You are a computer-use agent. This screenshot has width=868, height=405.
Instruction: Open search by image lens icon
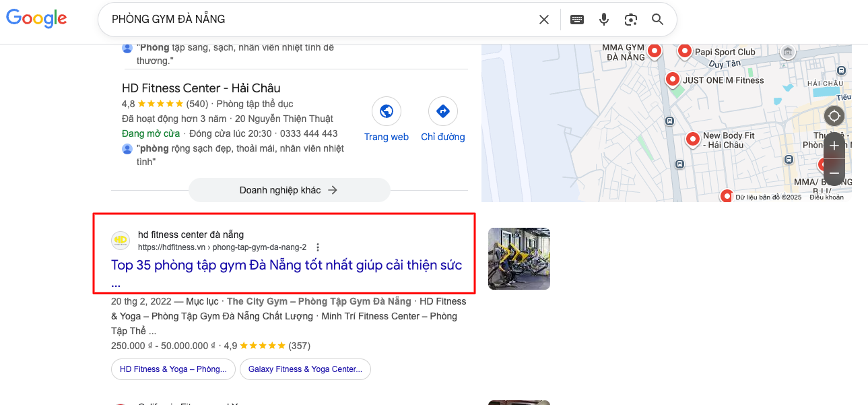pos(631,20)
